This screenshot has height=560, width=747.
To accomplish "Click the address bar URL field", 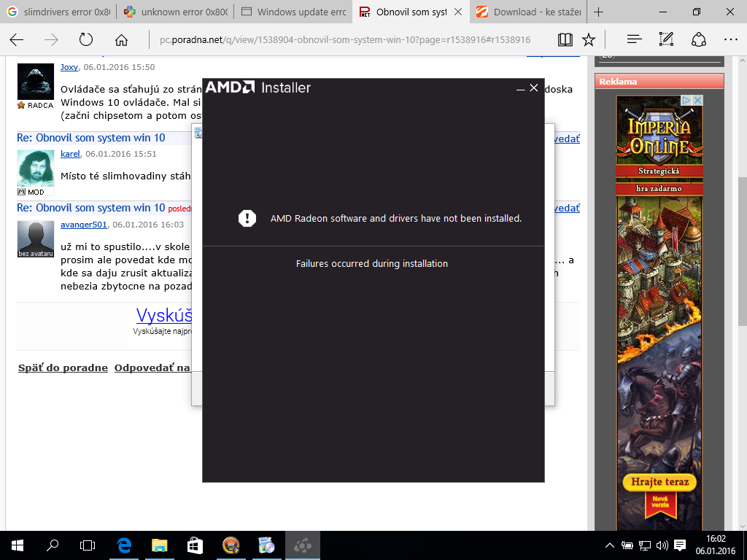I will [x=345, y=39].
